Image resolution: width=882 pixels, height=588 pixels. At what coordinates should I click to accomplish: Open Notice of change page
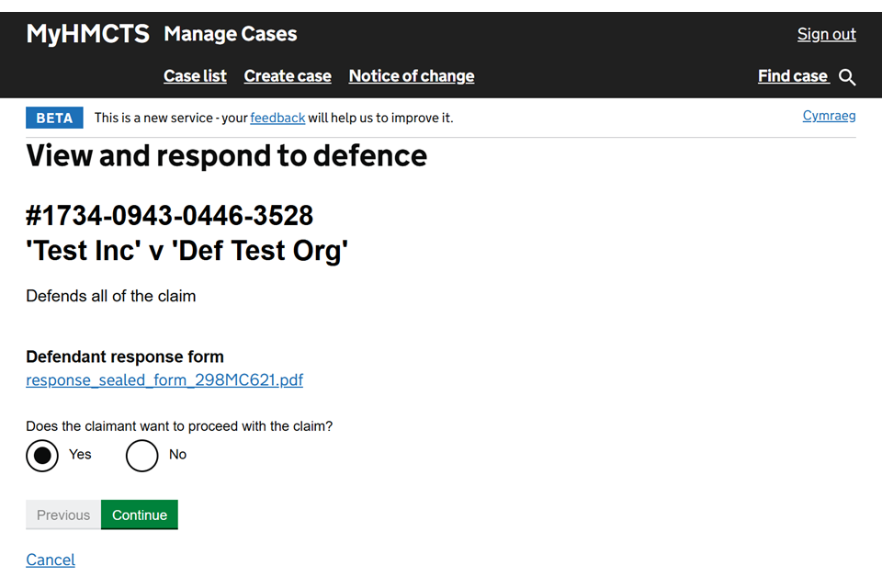click(412, 76)
